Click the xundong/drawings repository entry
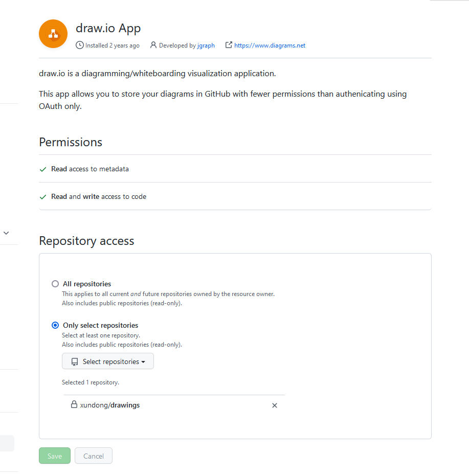The height and width of the screenshot is (476, 469). click(109, 404)
